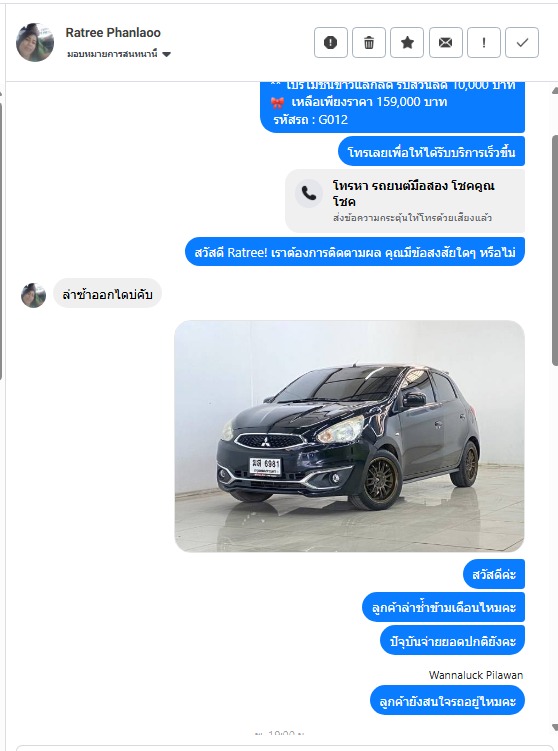558x751 pixels.
Task: Select the สวัสดีค่ะ message bubble
Action: 494,574
